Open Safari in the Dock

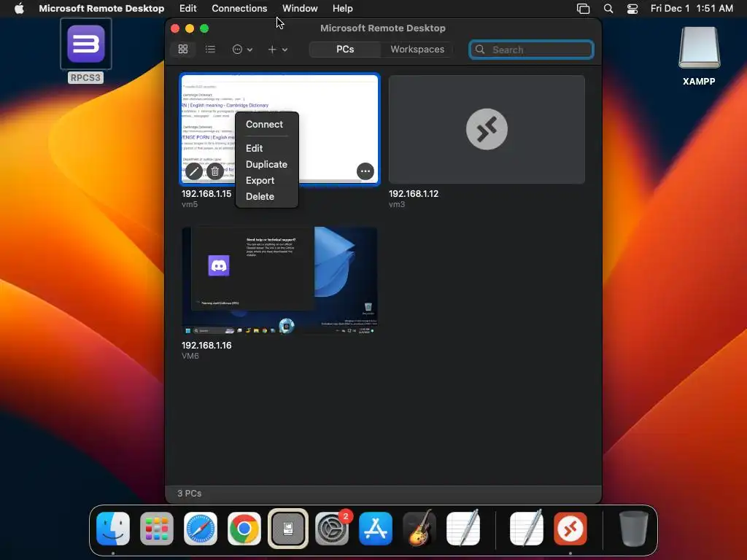[x=201, y=529]
